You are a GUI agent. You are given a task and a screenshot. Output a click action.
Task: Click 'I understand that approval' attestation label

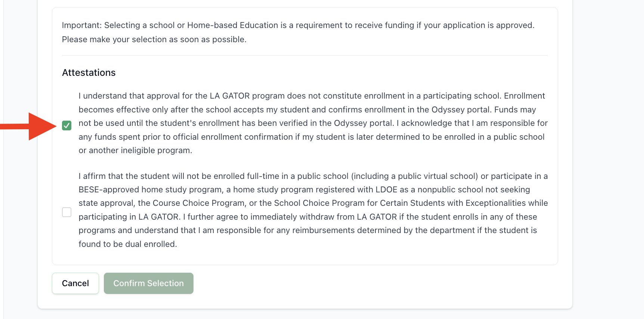(312, 96)
